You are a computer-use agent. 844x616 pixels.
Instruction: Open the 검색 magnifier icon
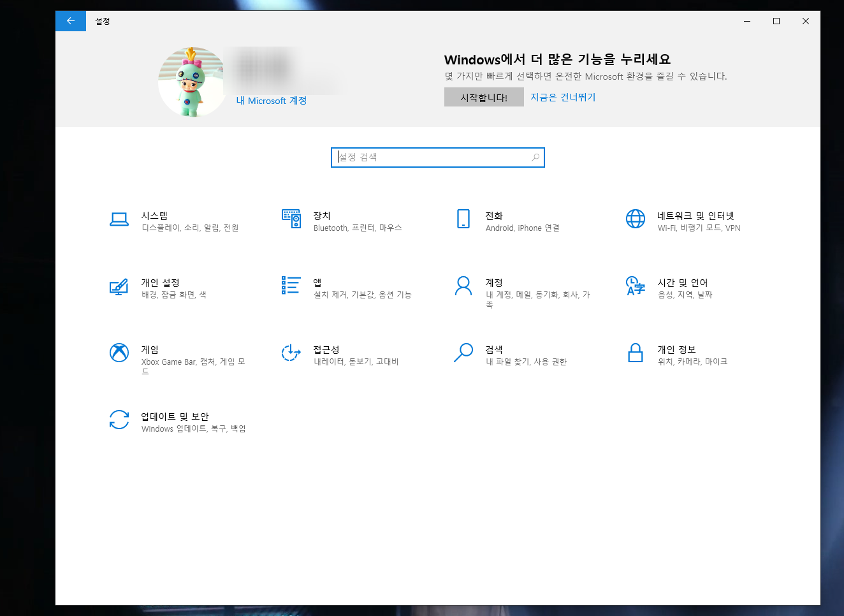(x=463, y=353)
